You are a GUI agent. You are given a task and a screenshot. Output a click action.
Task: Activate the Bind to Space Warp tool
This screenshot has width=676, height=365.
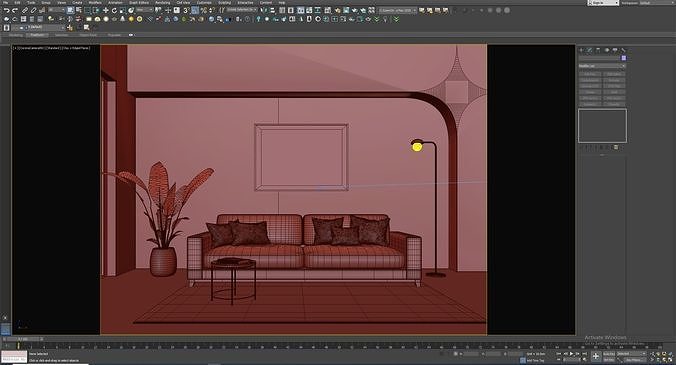[42, 10]
